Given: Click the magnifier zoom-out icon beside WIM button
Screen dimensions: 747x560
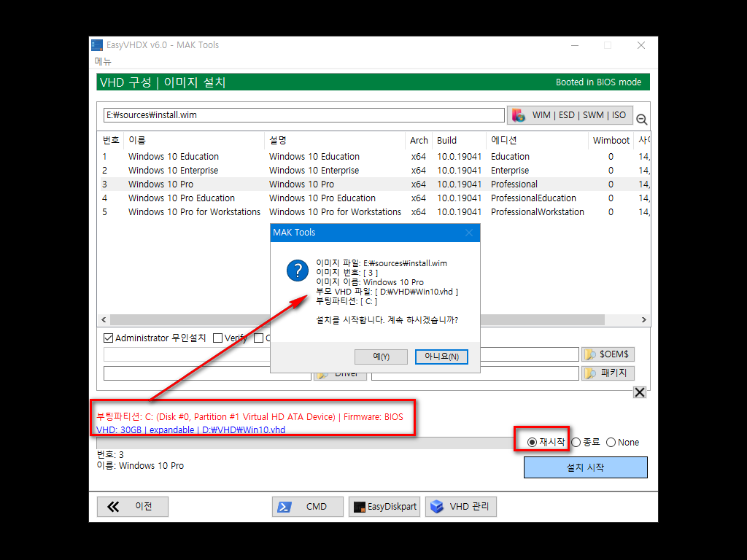Looking at the screenshot, I should [642, 119].
